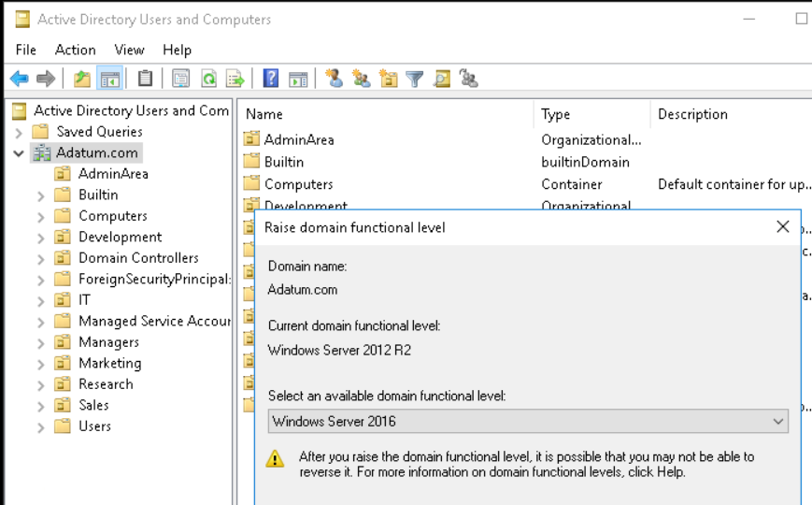Close the Raise domain functional level dialog
Image resolution: width=812 pixels, height=505 pixels.
(783, 226)
